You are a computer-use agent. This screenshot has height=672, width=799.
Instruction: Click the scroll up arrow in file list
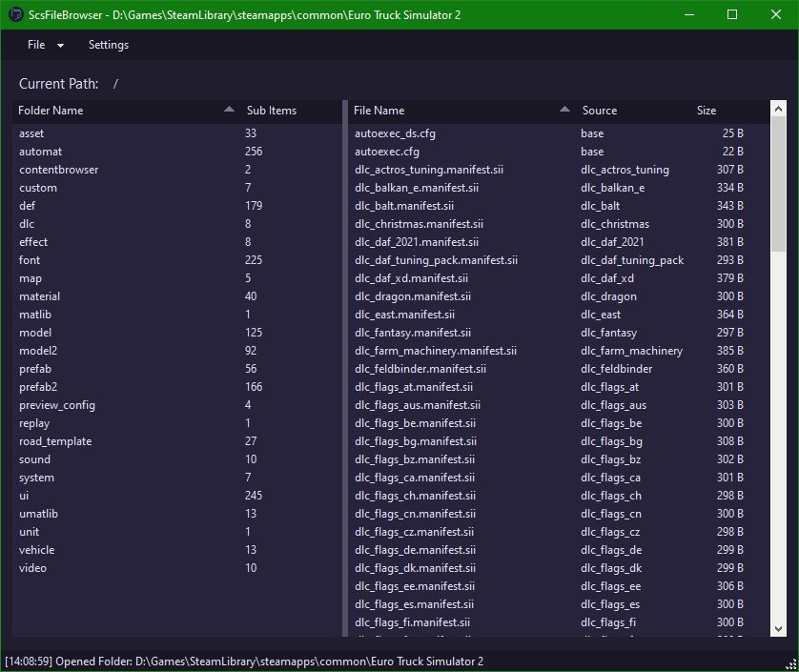point(778,109)
